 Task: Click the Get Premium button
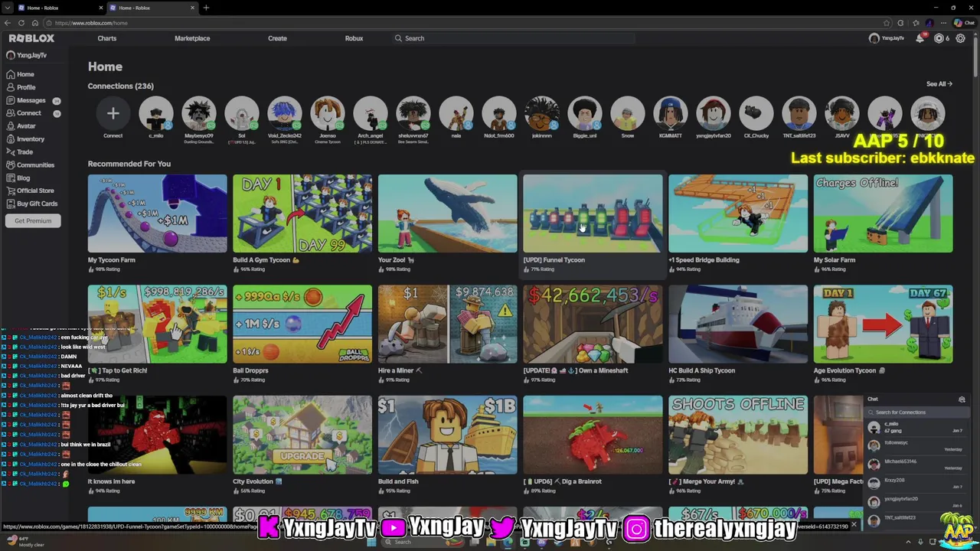point(33,220)
